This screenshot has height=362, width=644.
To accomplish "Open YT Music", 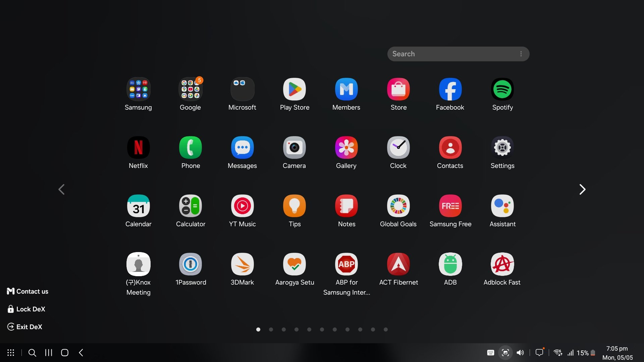I will click(x=242, y=206).
